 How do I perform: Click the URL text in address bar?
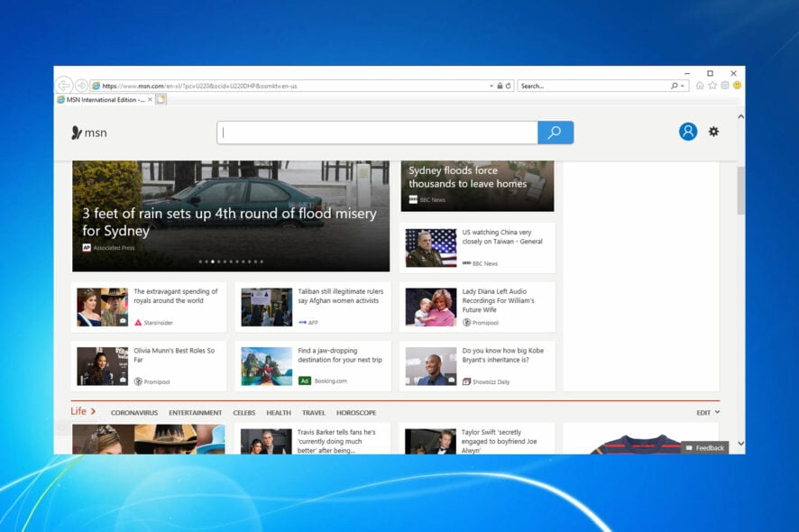pos(199,87)
